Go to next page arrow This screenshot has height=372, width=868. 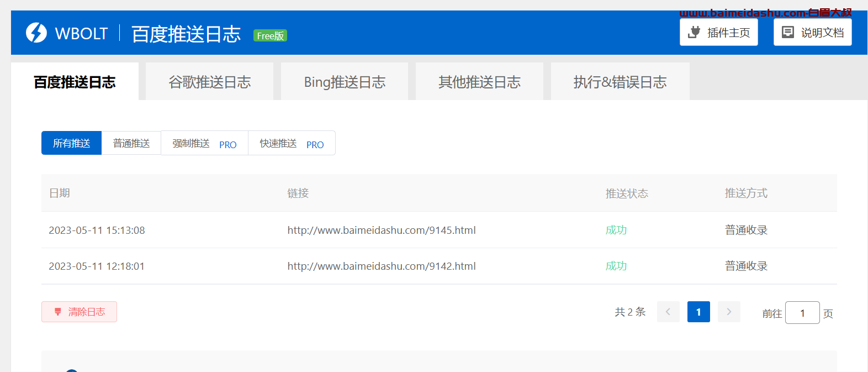(x=729, y=312)
